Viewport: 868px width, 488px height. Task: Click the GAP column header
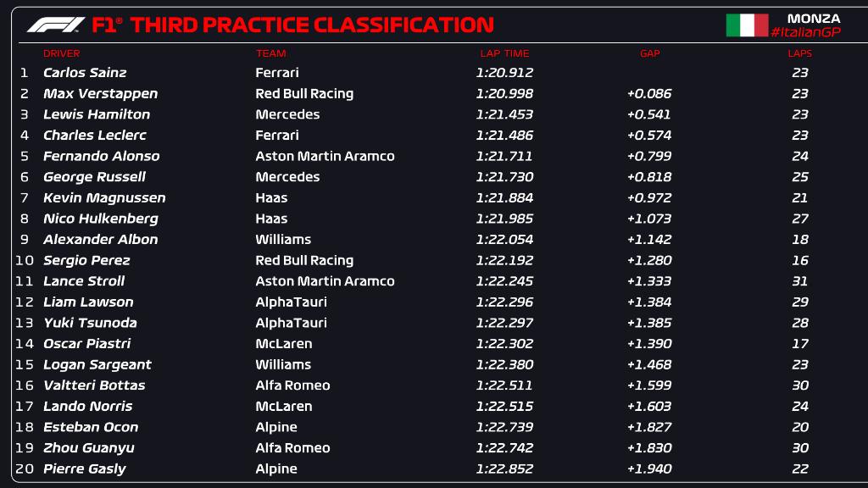point(649,53)
